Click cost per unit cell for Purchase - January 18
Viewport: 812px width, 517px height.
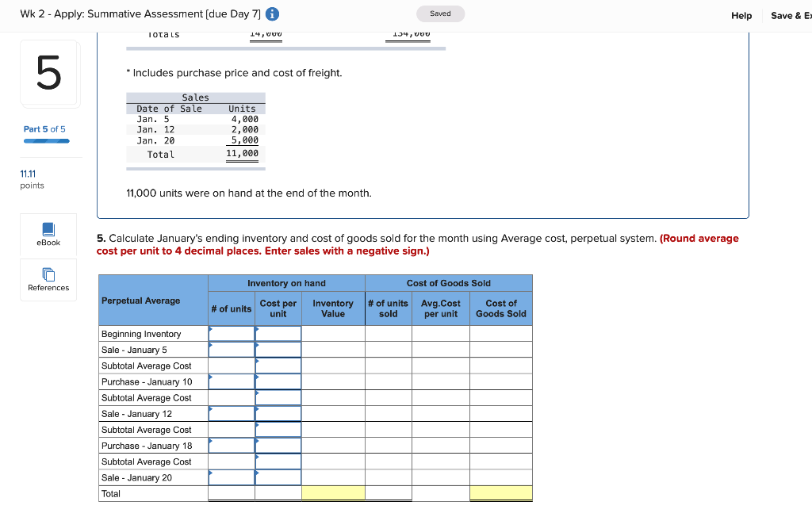coord(278,446)
